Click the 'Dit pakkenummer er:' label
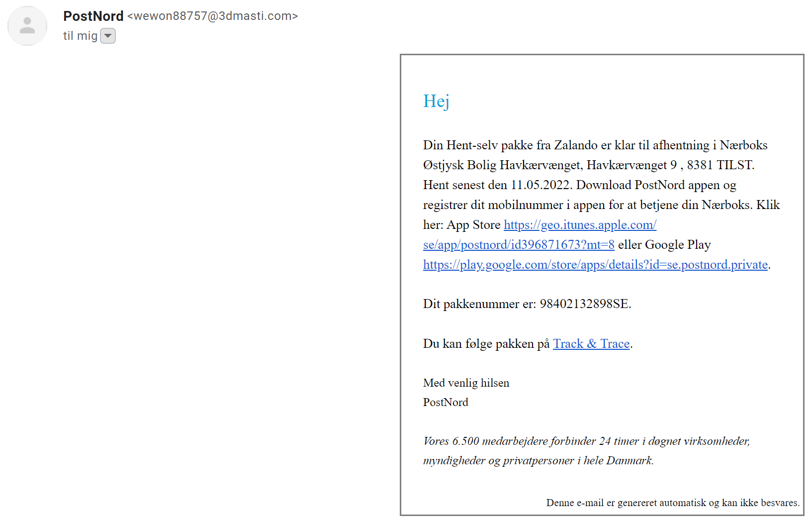Viewport: 812px width, 522px height. pyautogui.click(x=480, y=304)
